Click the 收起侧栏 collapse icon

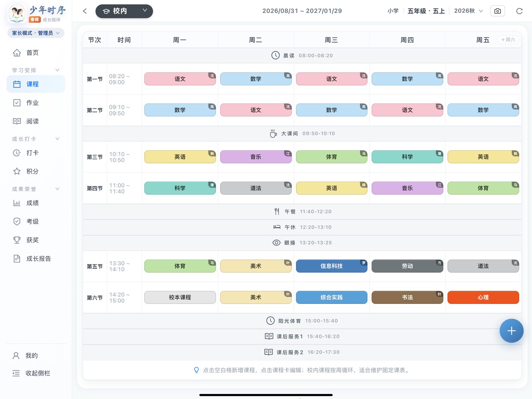(x=16, y=373)
